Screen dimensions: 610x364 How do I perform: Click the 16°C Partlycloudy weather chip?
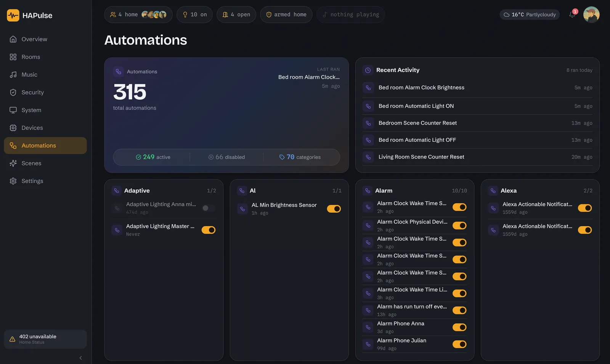(x=530, y=15)
